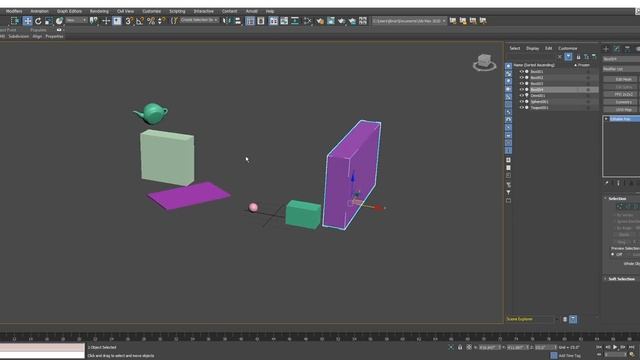Click the Selection Lock icon in status bar
This screenshot has height=360, width=640.
[460, 347]
